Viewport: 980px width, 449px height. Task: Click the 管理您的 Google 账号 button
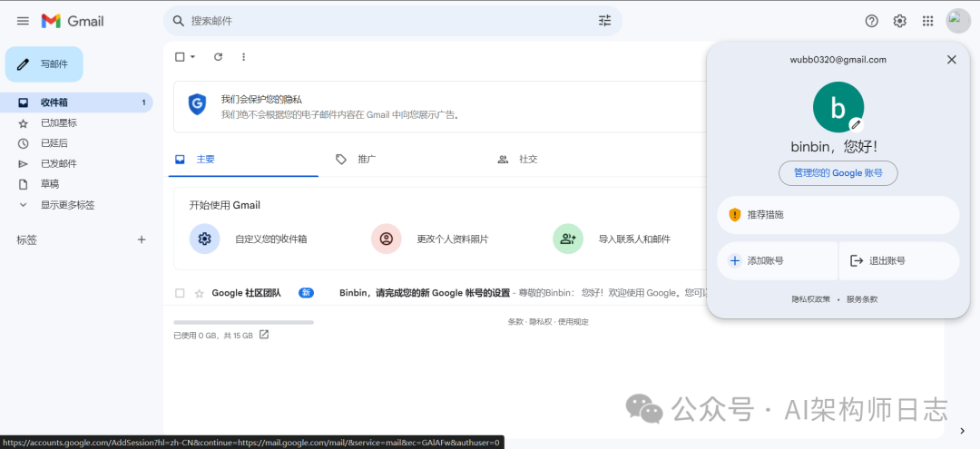tap(838, 172)
